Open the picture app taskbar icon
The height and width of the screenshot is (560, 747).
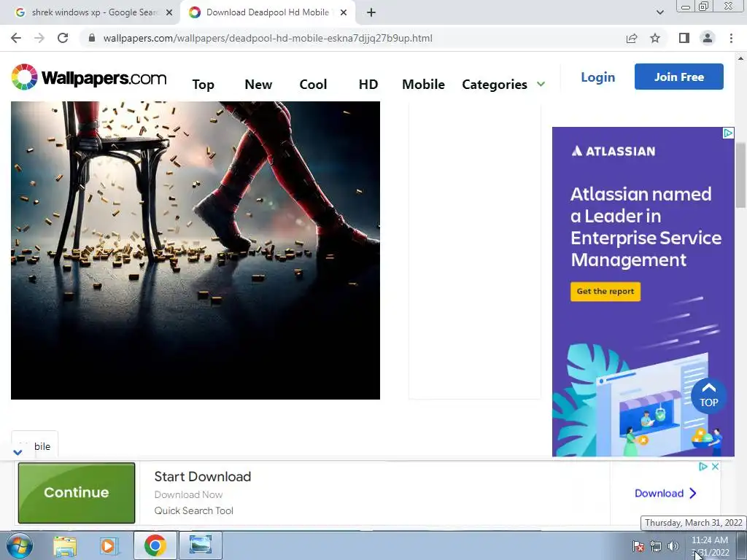click(201, 545)
